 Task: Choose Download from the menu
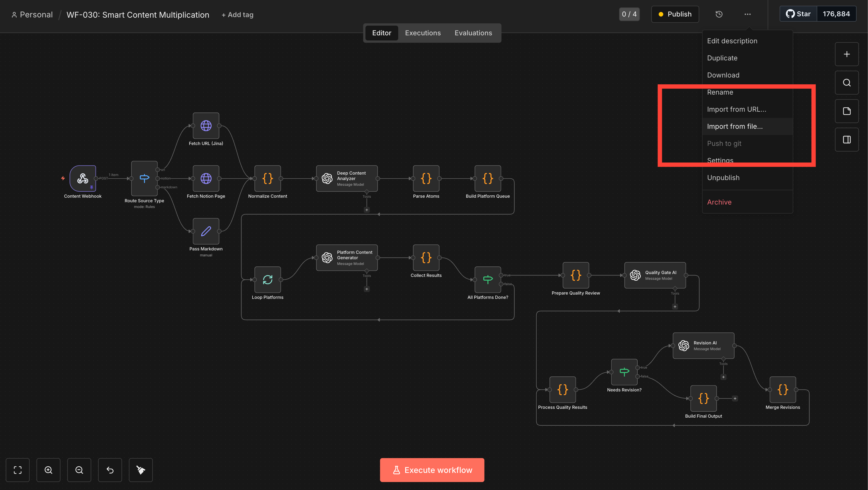tap(747, 75)
